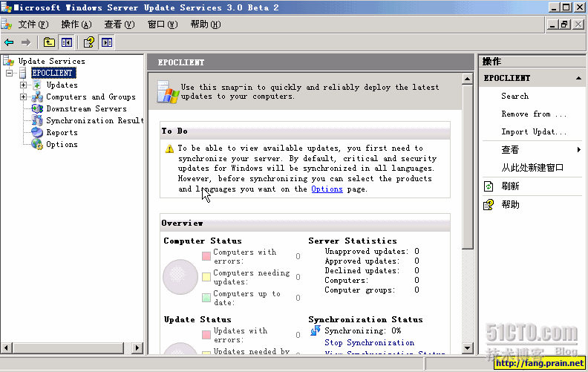This screenshot has width=588, height=372.
Task: Go back with the left arrow toolbar icon
Action: pyautogui.click(x=9, y=42)
